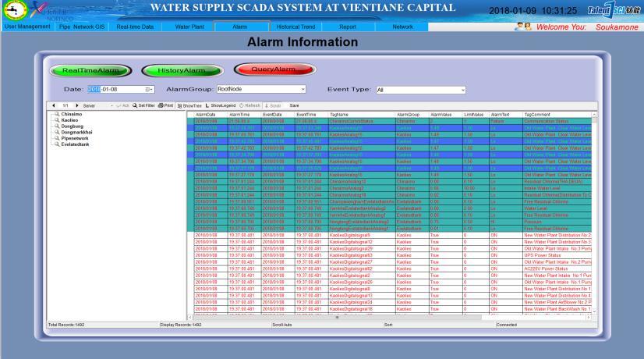Viewport: 644px width, 359px height.
Task: Select the Alarm tab
Action: point(240,27)
